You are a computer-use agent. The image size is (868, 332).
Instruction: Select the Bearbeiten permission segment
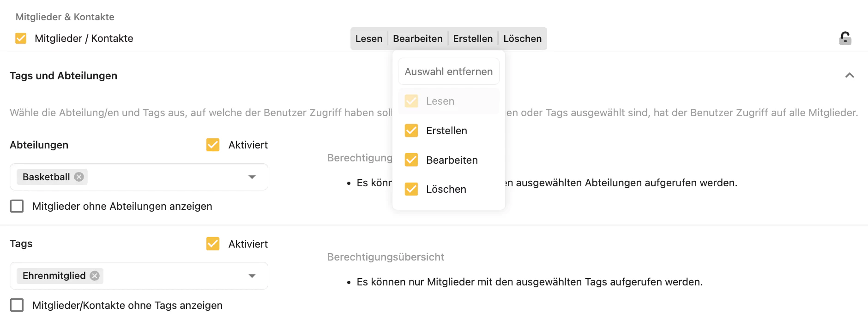(418, 39)
